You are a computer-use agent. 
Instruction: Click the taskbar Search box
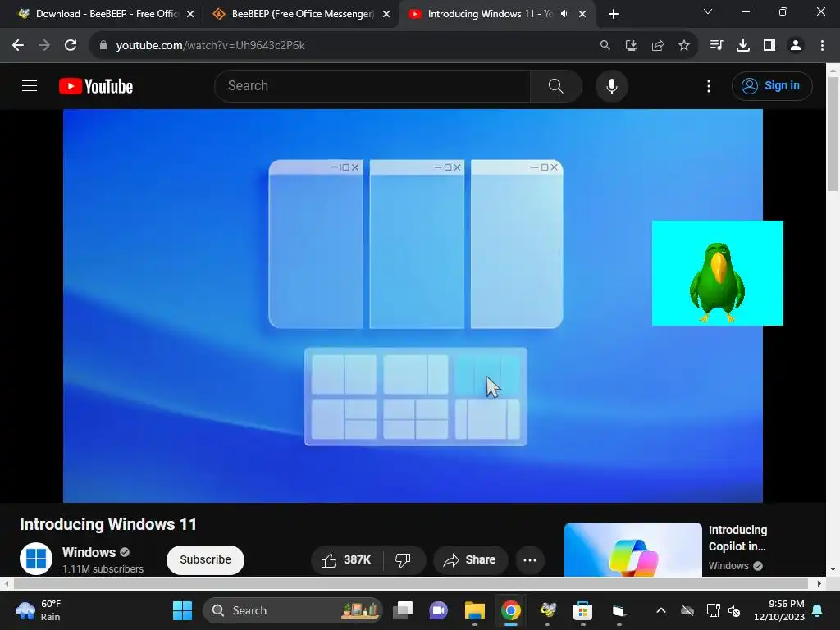[293, 610]
